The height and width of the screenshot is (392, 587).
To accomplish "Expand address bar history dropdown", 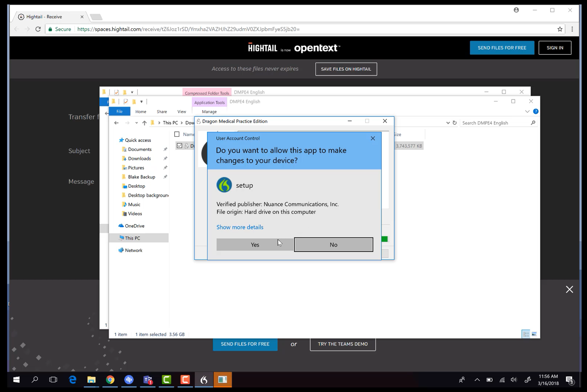I will (x=448, y=123).
